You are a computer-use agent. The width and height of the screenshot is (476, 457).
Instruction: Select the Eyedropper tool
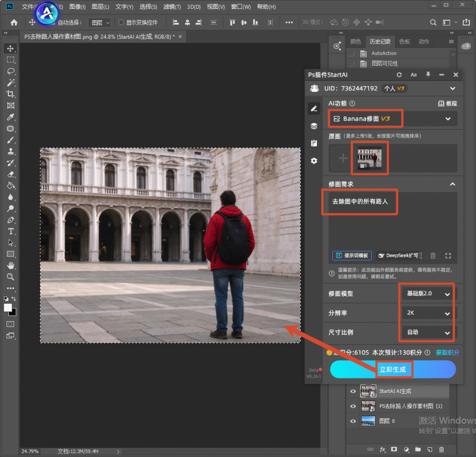point(11,117)
